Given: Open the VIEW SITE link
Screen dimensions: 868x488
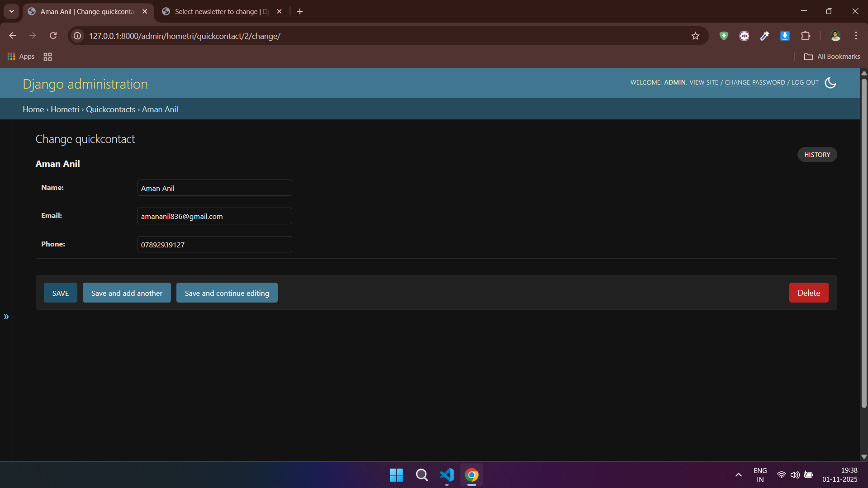Looking at the screenshot, I should pos(704,82).
